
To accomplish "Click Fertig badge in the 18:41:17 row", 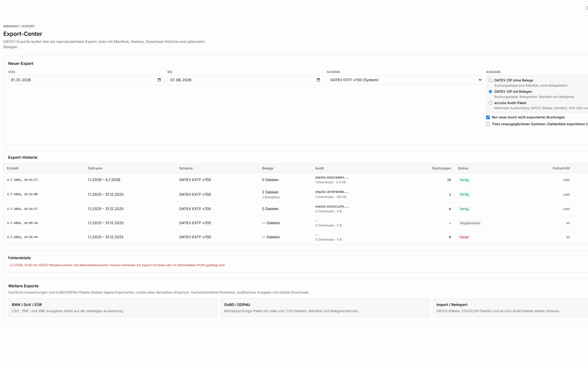I will (x=464, y=180).
